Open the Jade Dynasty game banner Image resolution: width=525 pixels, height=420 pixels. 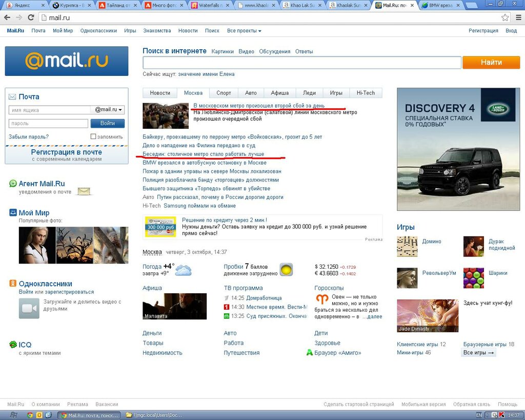click(x=428, y=315)
